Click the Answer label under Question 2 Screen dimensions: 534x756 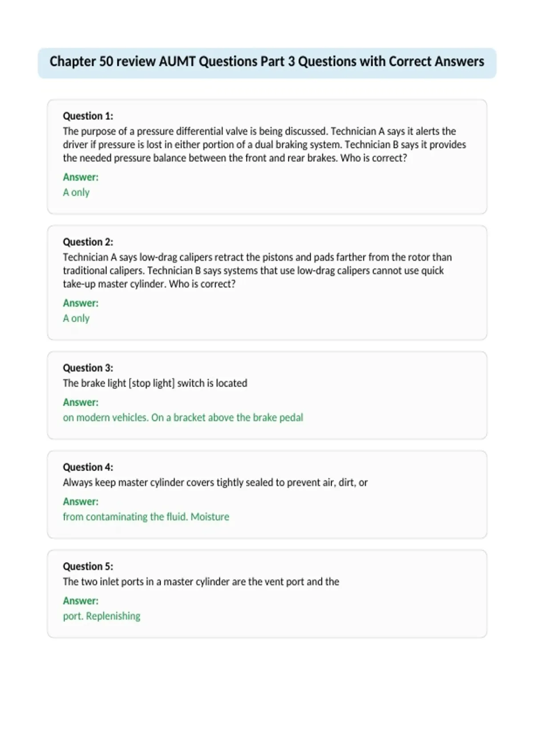[81, 303]
